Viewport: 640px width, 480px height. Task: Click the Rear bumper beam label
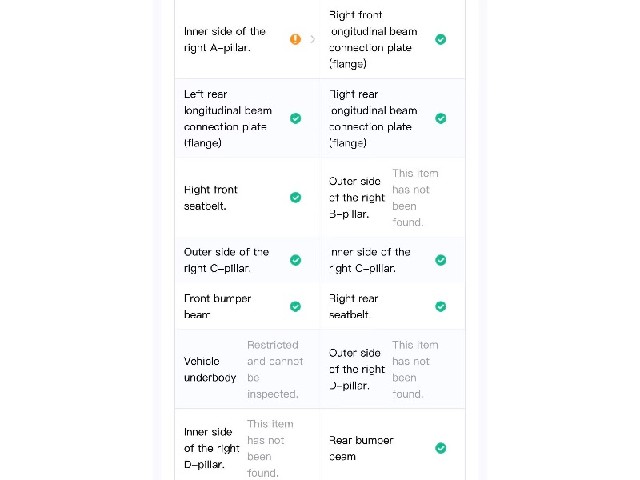pos(361,448)
